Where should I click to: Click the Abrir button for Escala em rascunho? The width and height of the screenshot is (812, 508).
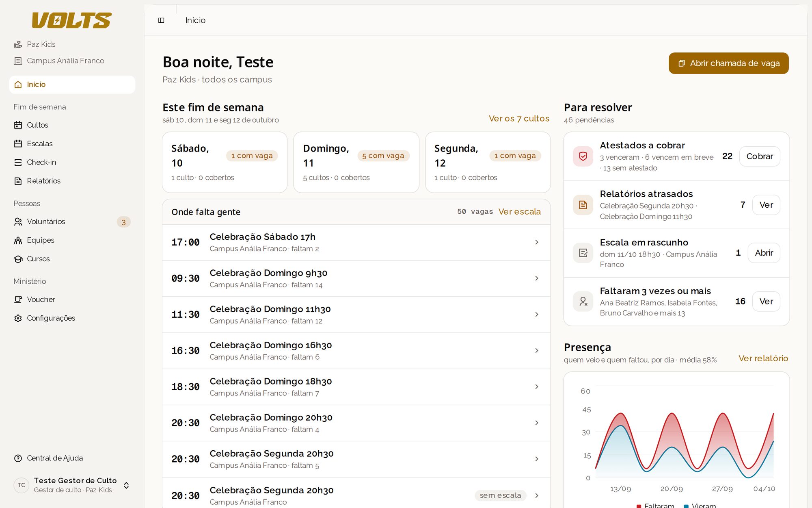764,253
